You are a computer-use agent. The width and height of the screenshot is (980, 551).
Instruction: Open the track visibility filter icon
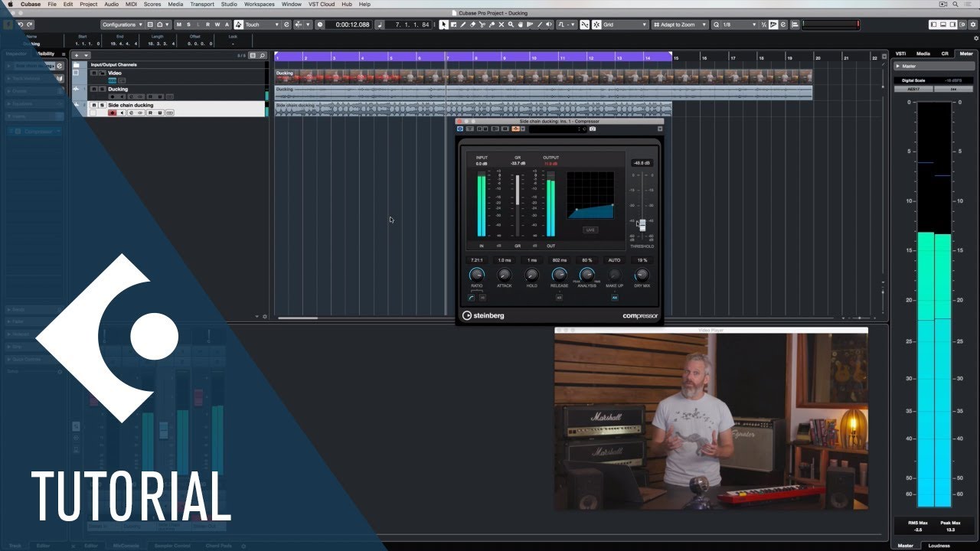[253, 56]
